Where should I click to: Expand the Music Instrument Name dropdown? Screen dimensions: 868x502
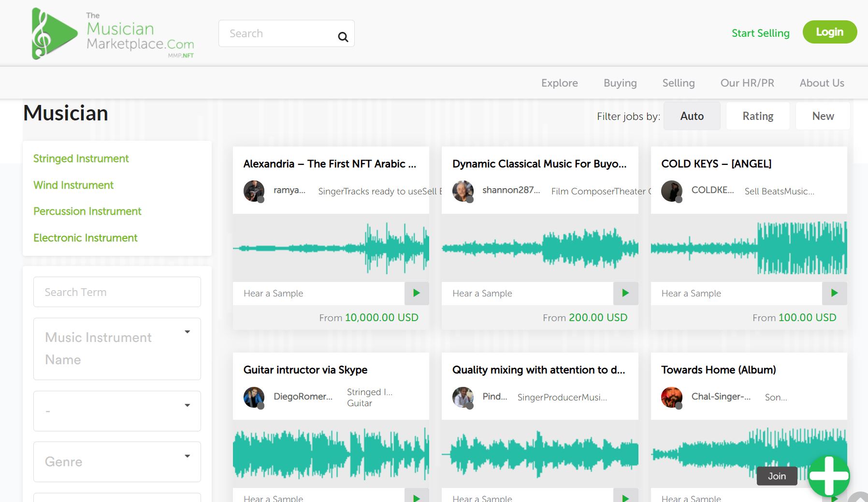117,349
